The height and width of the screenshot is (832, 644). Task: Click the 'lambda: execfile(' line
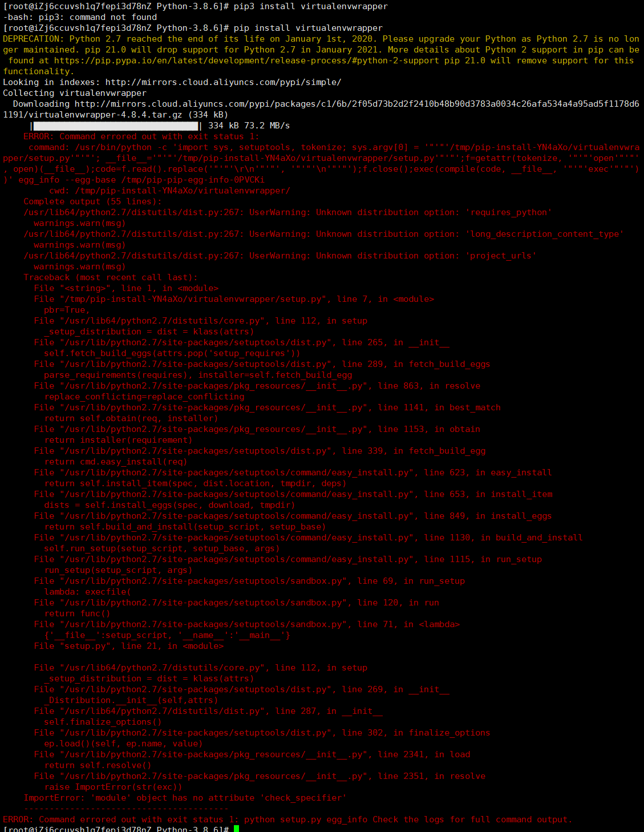pos(87,592)
